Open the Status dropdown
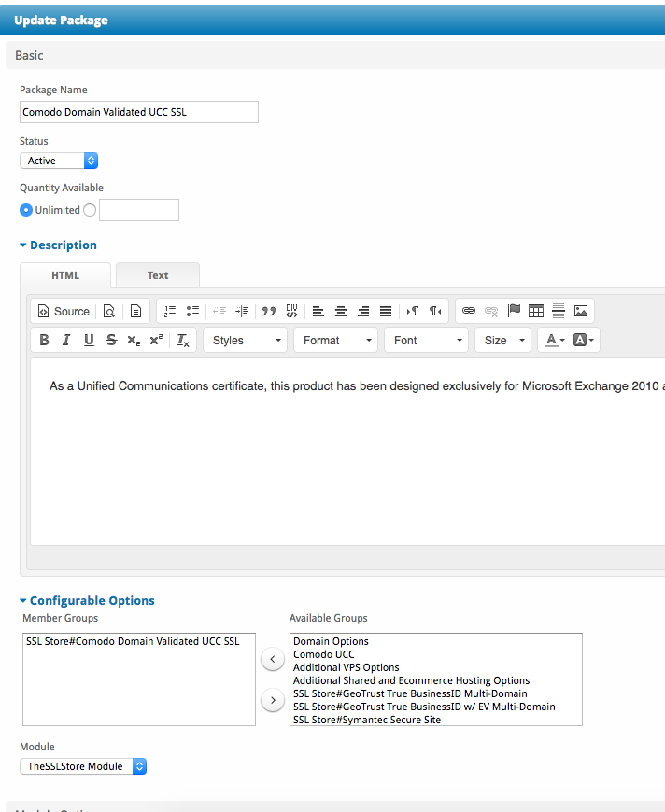 59,161
